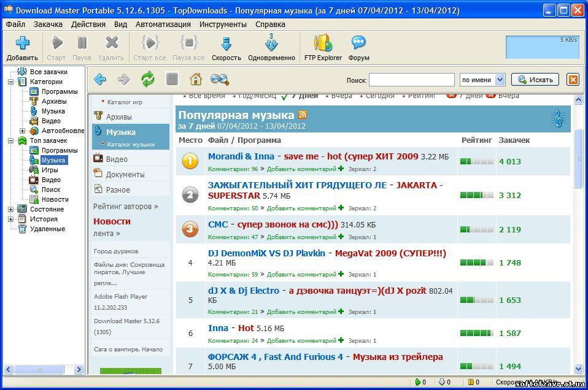This screenshot has height=390, width=588.
Task: Open the по имени search type dropdown
Action: [x=500, y=80]
